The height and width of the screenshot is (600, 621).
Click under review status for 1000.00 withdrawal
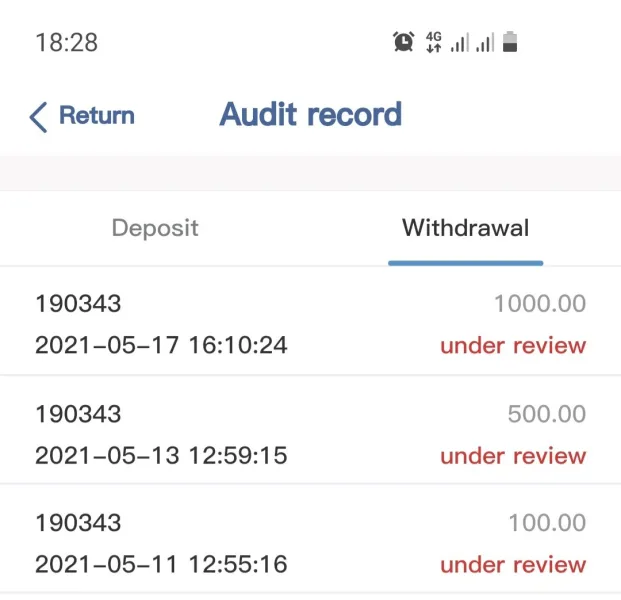[x=513, y=346]
